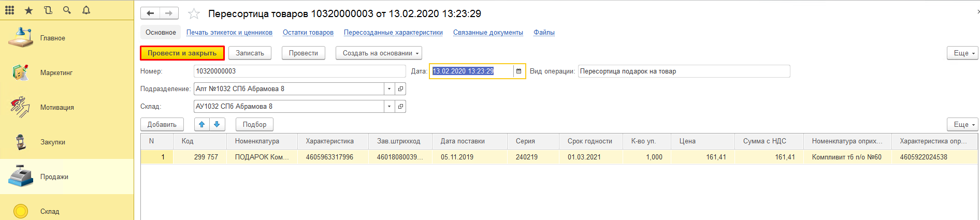Move row up with the up arrow
Image resolution: width=980 pixels, height=220 pixels.
coord(202,124)
